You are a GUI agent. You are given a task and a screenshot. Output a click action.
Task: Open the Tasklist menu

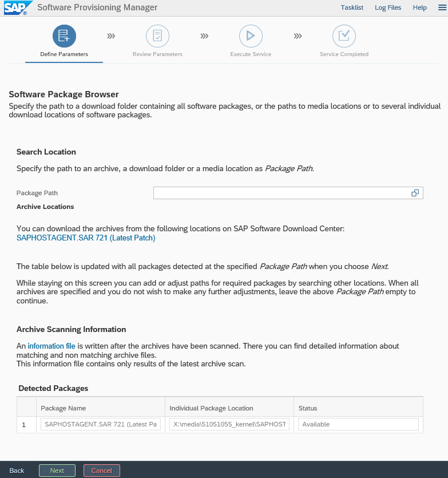352,7
